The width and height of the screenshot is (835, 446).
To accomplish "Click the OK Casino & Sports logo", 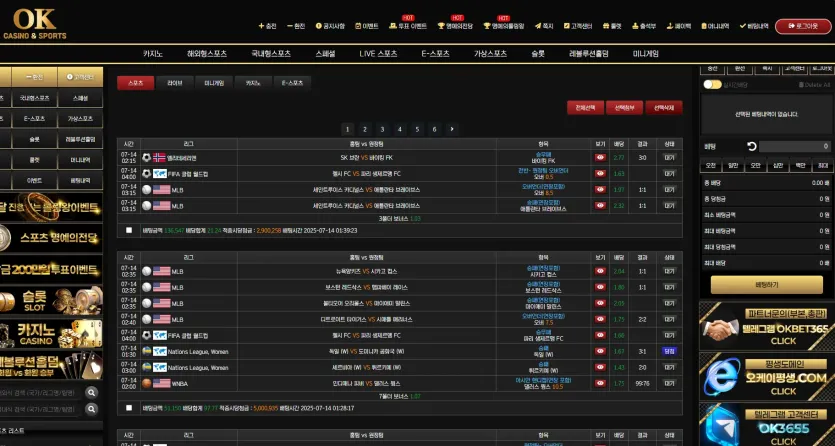I will click(x=35, y=24).
